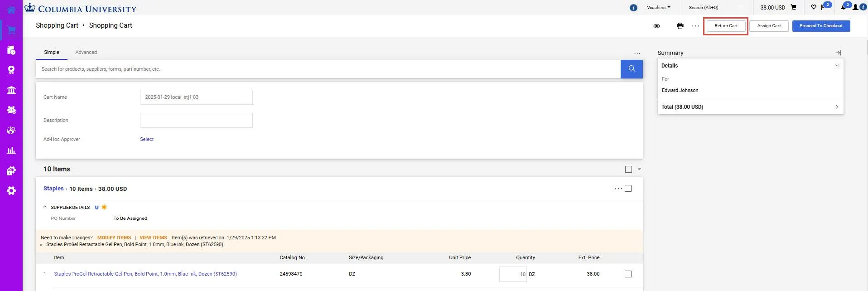Check the Staples group checkbox

628,189
